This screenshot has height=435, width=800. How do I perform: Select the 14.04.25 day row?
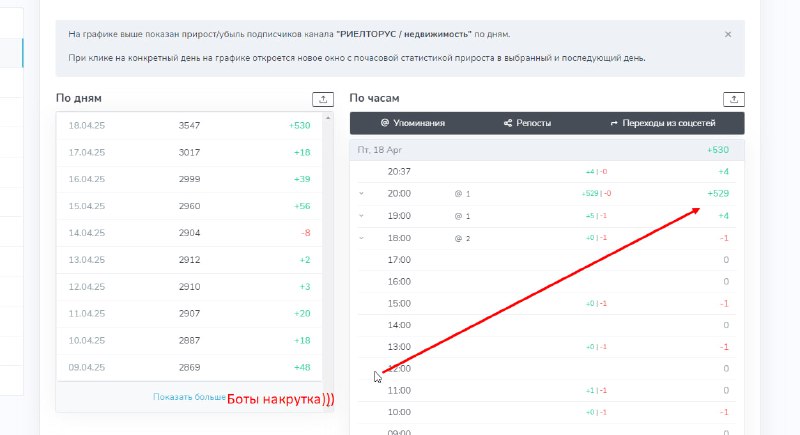(189, 233)
